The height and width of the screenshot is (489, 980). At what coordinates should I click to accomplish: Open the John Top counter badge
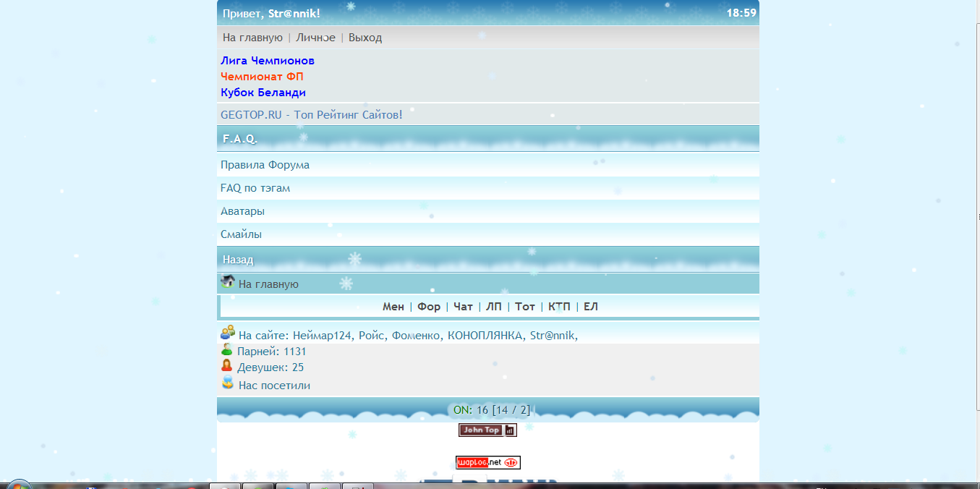point(487,430)
